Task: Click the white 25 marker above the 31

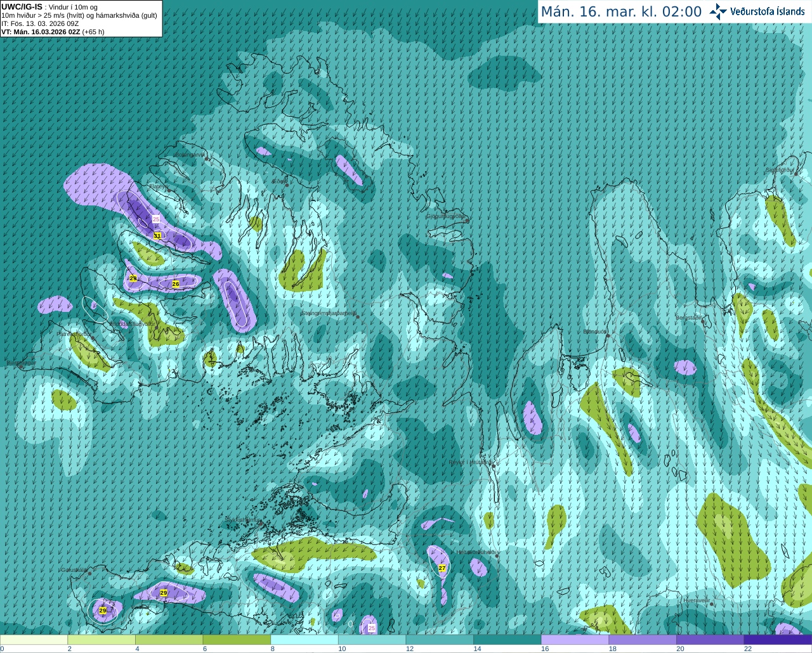Action: pyautogui.click(x=156, y=219)
